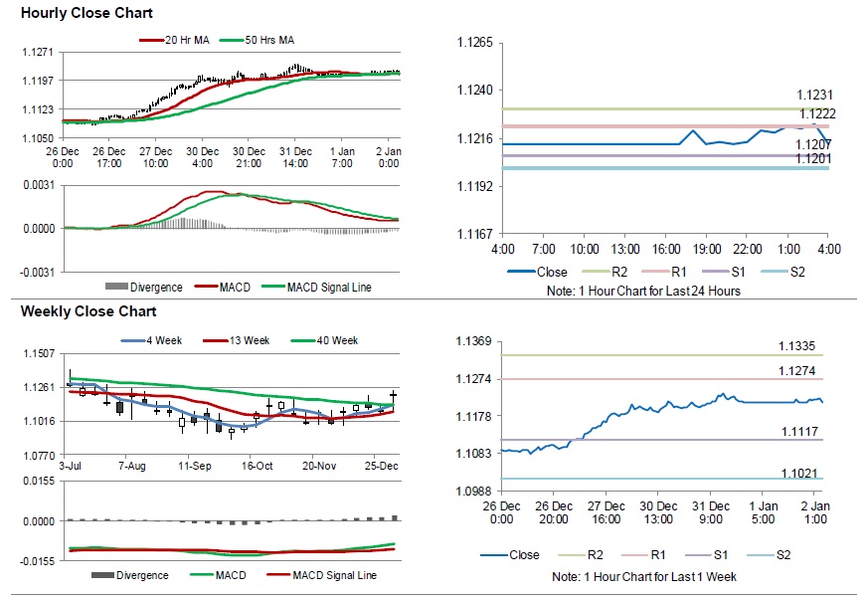The image size is (868, 598).
Task: Click 'Note: 1 Hour Chart for Last 24 Hours'
Action: coord(643,291)
